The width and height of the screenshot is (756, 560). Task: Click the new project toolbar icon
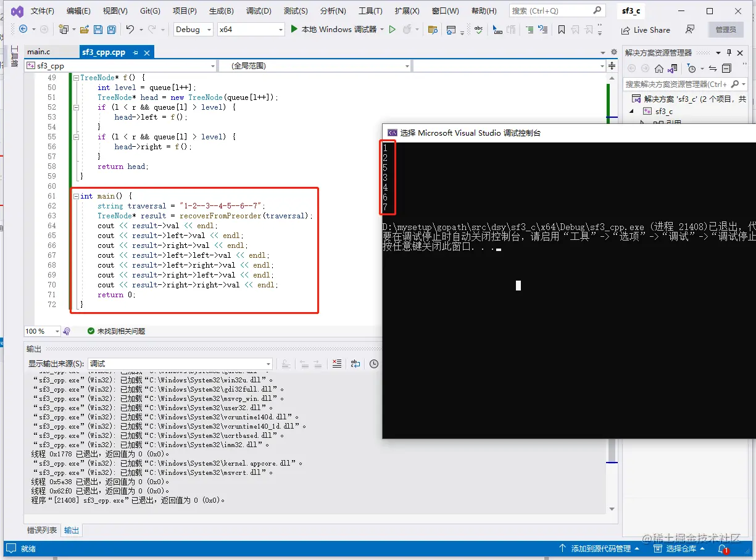pyautogui.click(x=63, y=29)
